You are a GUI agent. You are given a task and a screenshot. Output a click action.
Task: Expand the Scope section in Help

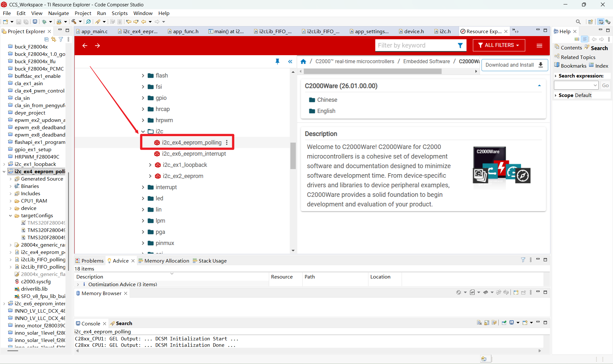[556, 95]
